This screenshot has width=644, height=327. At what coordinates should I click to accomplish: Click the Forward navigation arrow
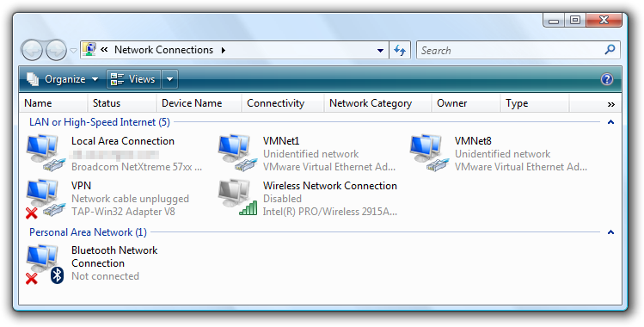coord(56,51)
